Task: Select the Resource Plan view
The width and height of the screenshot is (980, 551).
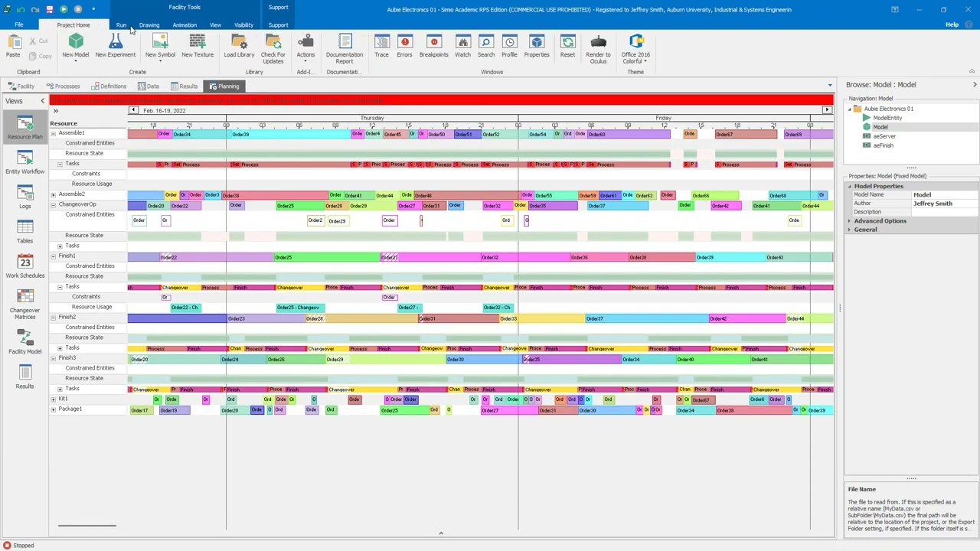Action: point(24,127)
